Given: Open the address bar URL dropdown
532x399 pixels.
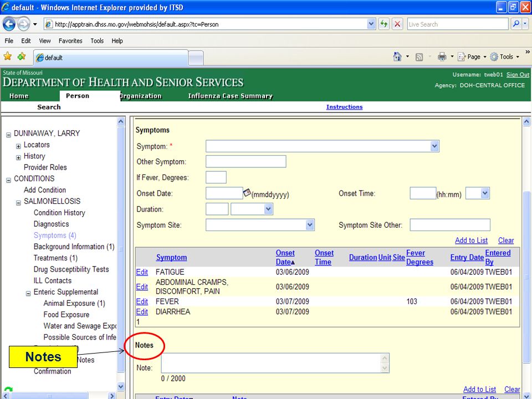Looking at the screenshot, I should point(371,24).
